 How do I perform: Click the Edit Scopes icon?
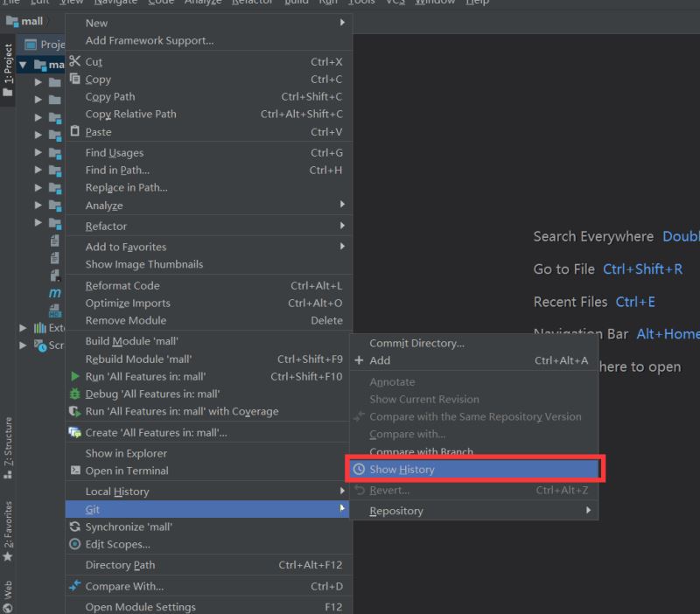click(x=74, y=544)
